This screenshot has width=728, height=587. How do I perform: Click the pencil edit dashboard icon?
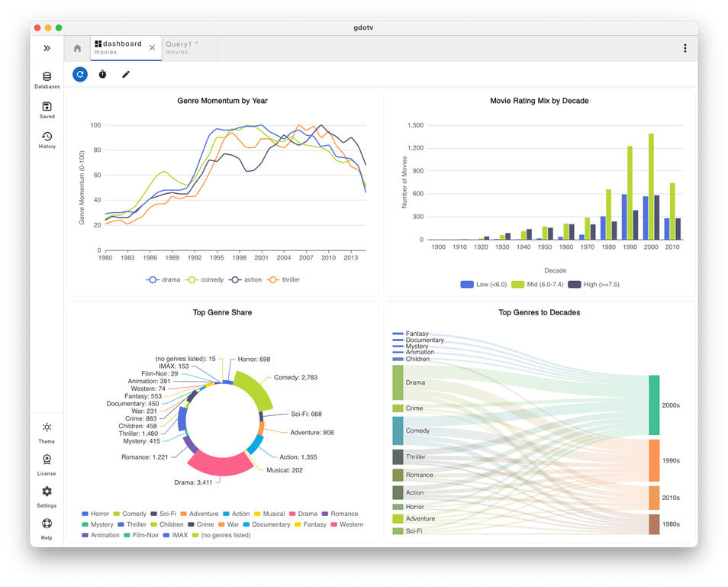(126, 74)
